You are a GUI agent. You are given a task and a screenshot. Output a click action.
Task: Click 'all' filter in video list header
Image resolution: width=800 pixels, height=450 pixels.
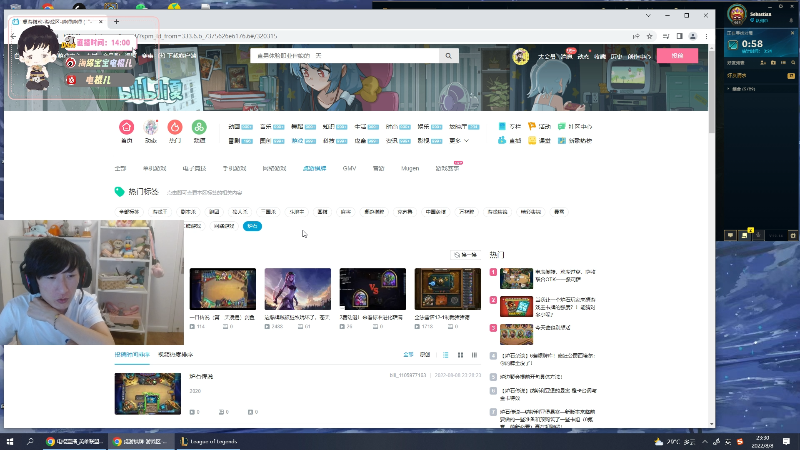coord(408,355)
